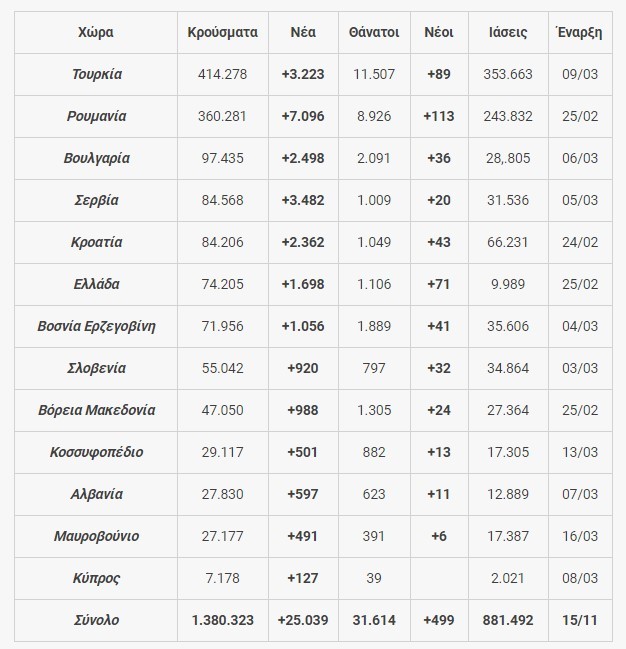Viewport: 626px width, 649px height.
Task: Click the Έναρξη column header
Action: pyautogui.click(x=579, y=32)
